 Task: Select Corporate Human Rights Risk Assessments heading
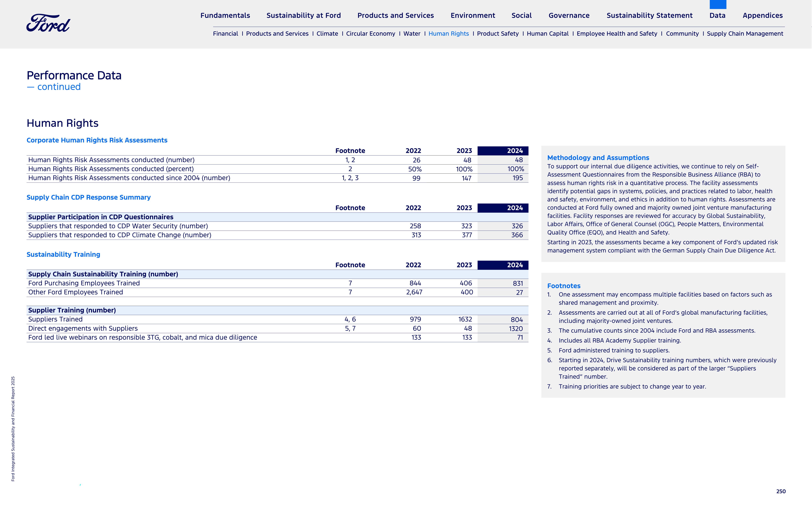[97, 140]
